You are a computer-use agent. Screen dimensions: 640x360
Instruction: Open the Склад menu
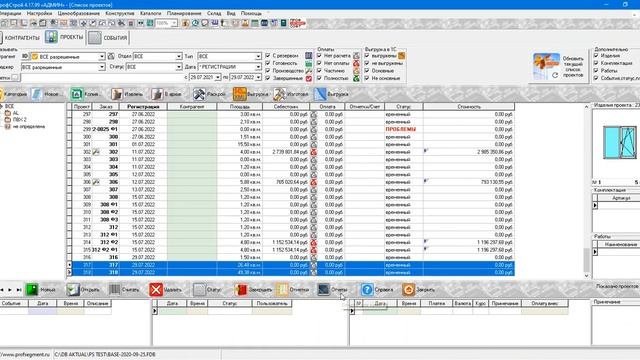[214, 13]
